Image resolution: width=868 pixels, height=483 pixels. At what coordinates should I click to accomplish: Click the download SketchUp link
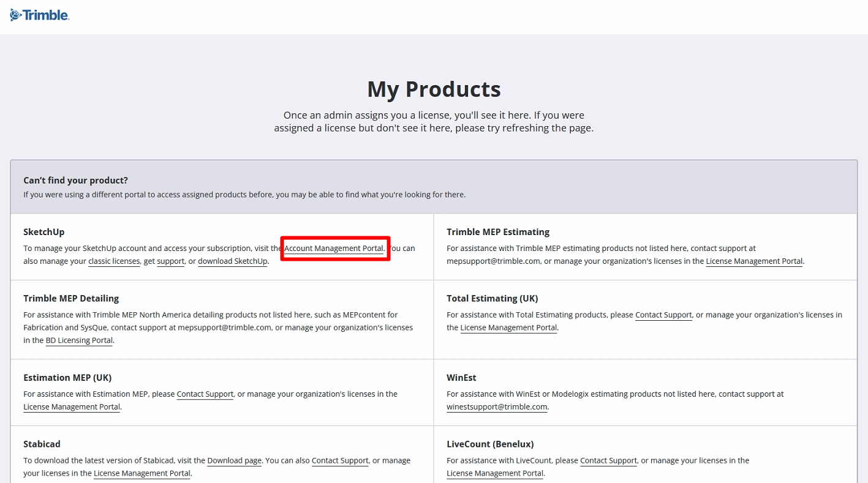point(233,261)
